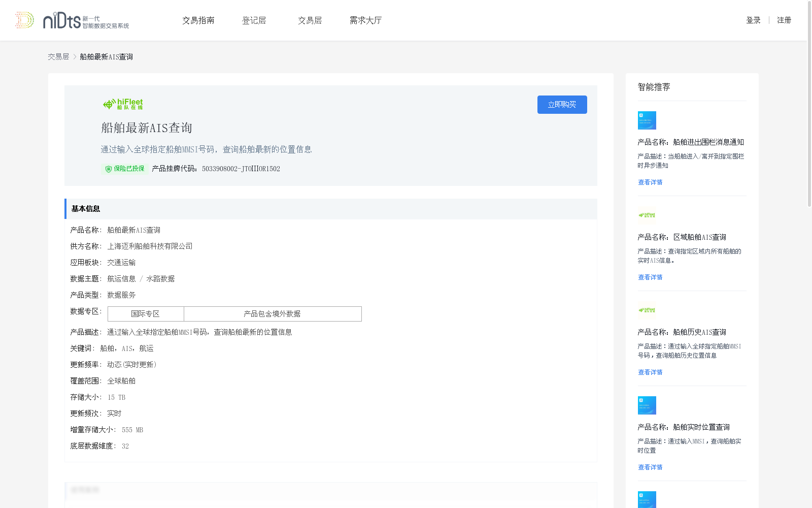812x508 pixels.
Task: Select the 产品包含境外数据 cell
Action: tap(273, 314)
